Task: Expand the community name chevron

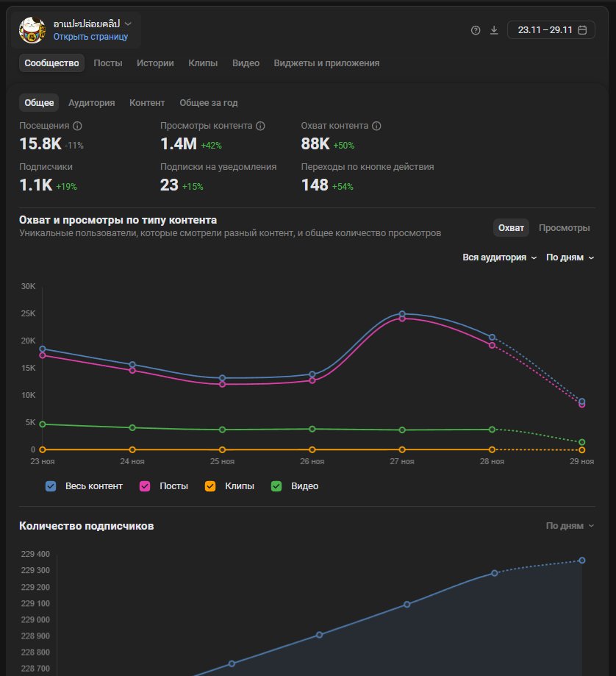Action: pyautogui.click(x=129, y=24)
